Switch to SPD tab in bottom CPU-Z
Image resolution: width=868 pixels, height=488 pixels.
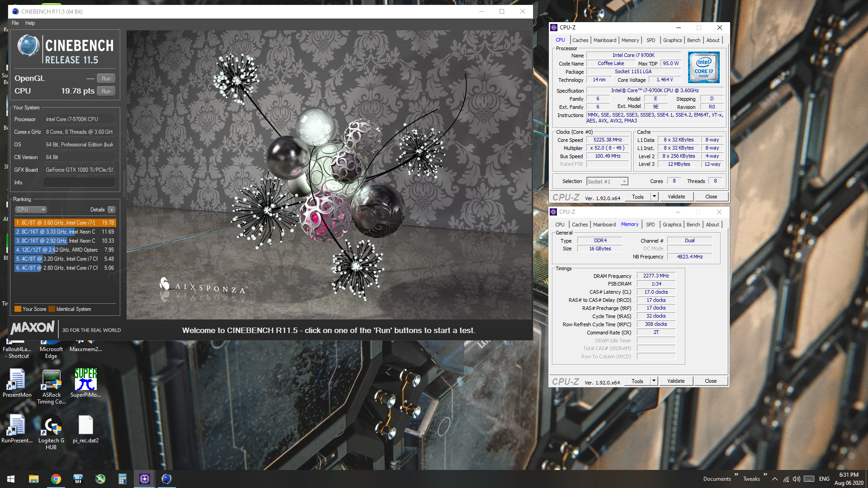click(650, 225)
